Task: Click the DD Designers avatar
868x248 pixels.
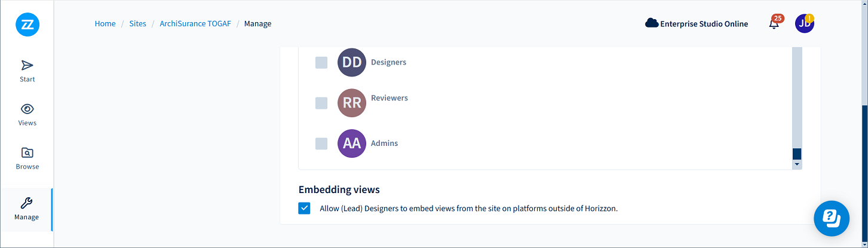Action: coord(352,62)
